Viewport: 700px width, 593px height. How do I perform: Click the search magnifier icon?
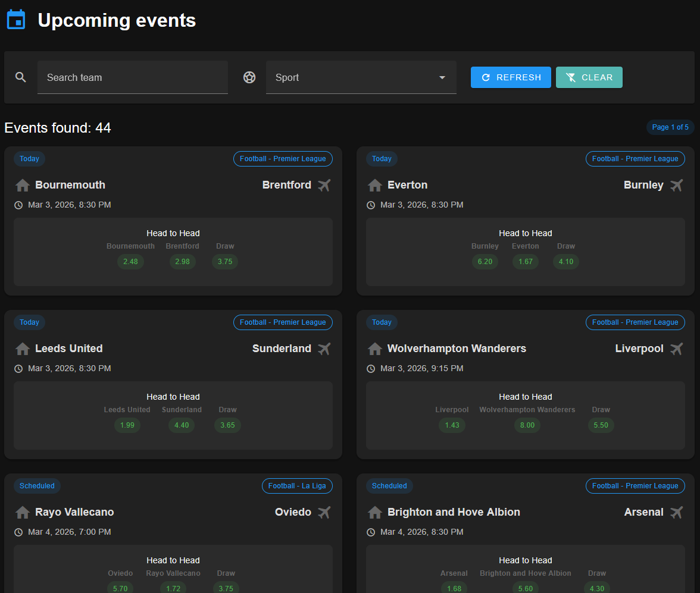tap(20, 77)
